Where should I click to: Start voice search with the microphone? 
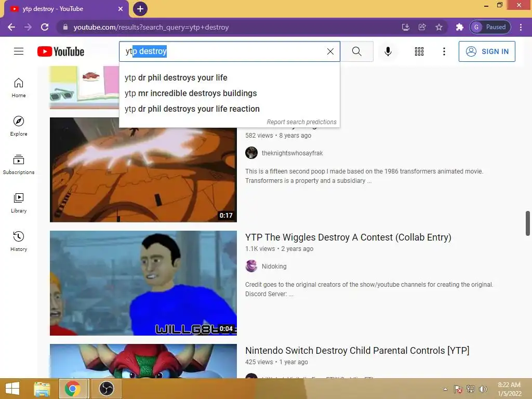(x=388, y=51)
